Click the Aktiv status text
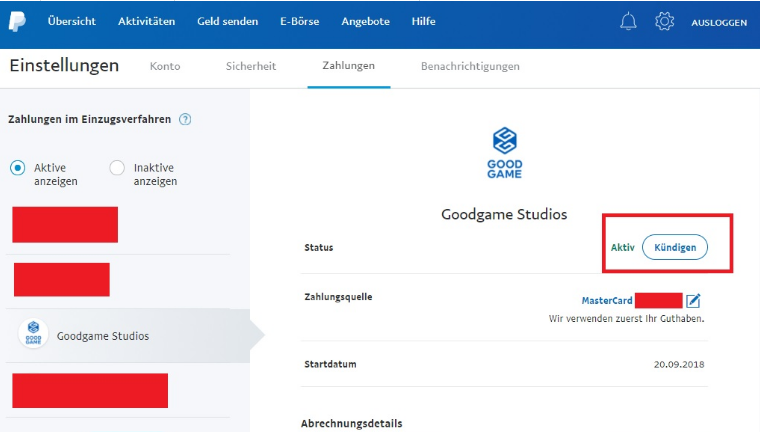The image size is (760, 432). pos(622,247)
